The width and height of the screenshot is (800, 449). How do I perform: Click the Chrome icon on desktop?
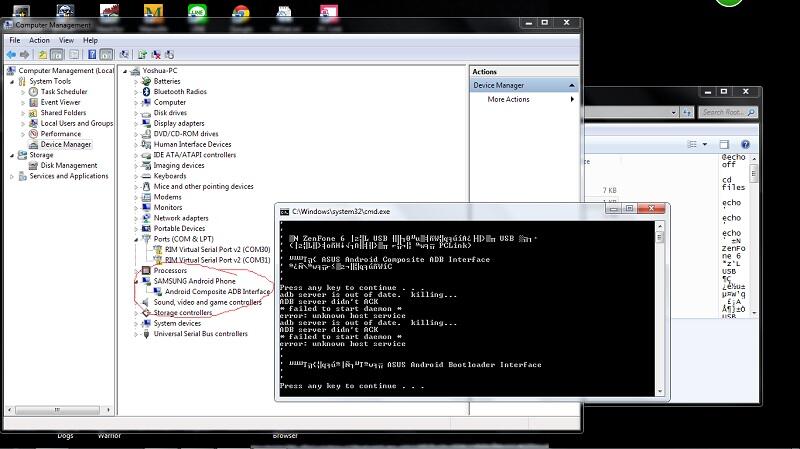[x=240, y=13]
